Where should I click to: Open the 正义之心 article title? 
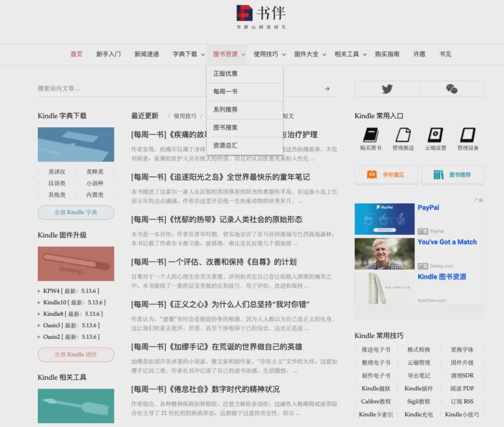tap(220, 305)
